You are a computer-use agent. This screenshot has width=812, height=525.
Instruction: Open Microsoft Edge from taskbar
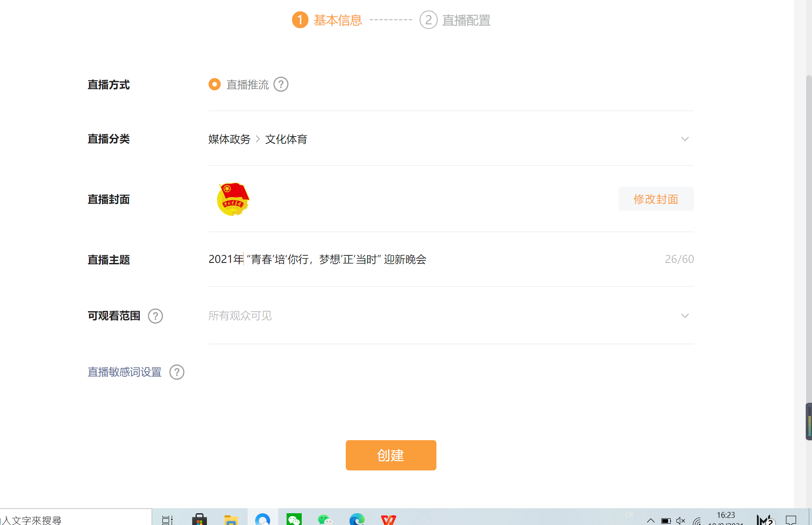pos(357,520)
